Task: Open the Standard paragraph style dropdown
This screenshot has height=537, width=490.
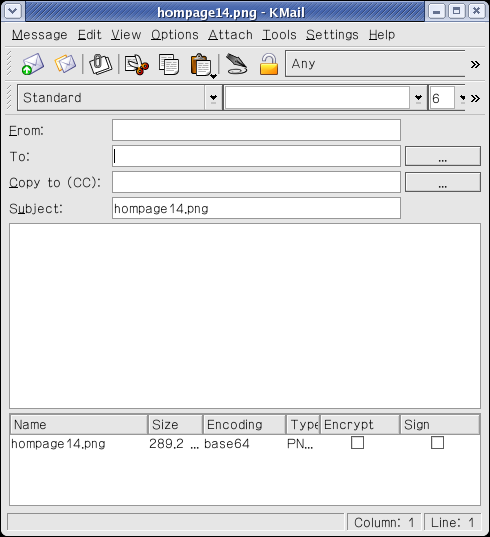Action: 120,98
